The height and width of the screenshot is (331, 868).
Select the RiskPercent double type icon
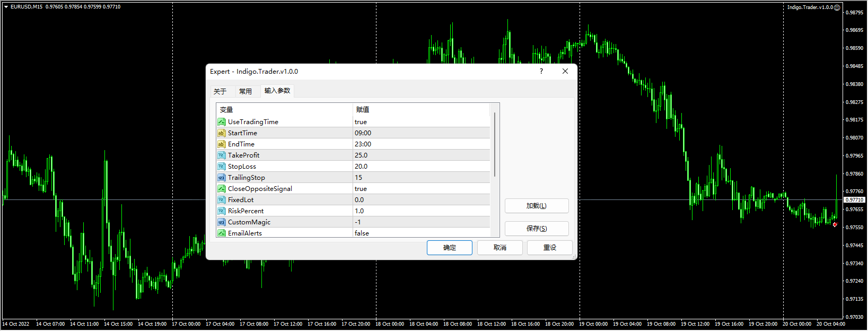(222, 211)
